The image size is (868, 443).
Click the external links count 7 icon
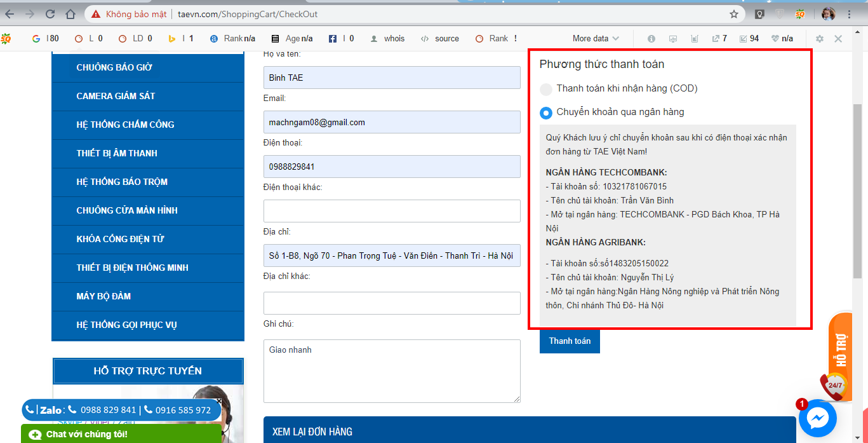(719, 39)
